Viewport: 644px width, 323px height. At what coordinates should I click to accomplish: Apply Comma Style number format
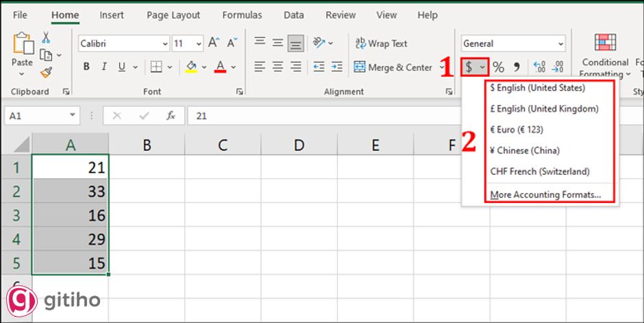point(517,67)
